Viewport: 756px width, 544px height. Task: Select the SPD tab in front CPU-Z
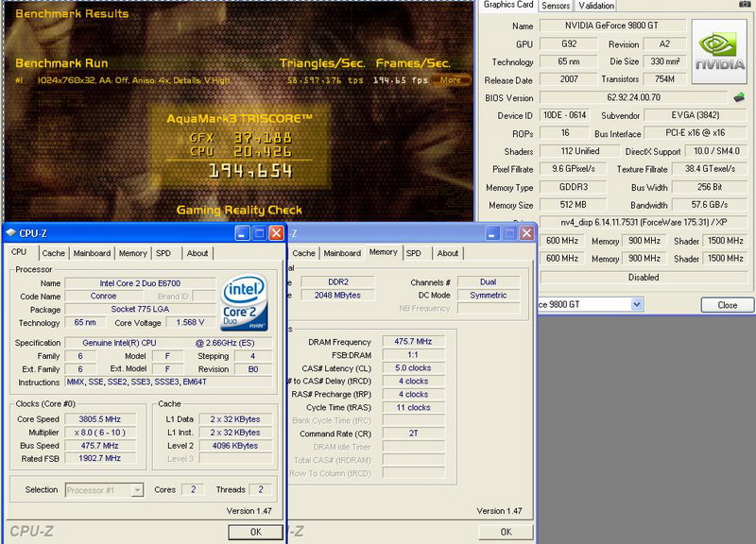tap(163, 253)
